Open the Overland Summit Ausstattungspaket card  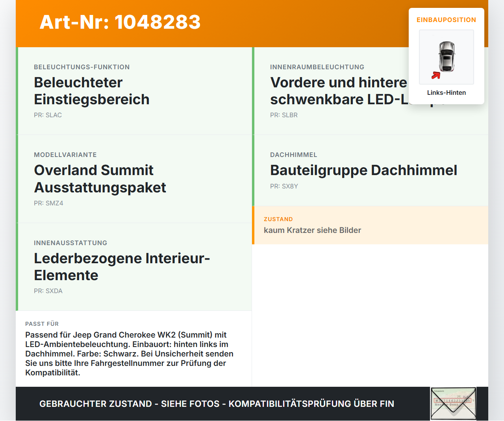coord(134,179)
